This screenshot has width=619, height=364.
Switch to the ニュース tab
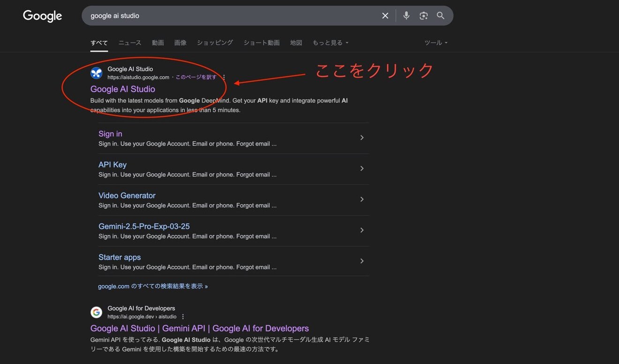tap(129, 43)
